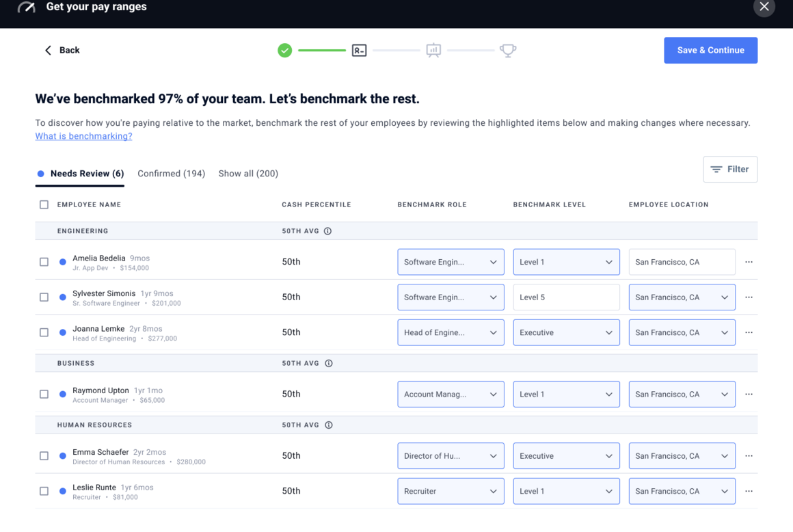Open Emma Schaefer's Executive level dropdown
The width and height of the screenshot is (793, 532).
(x=567, y=456)
